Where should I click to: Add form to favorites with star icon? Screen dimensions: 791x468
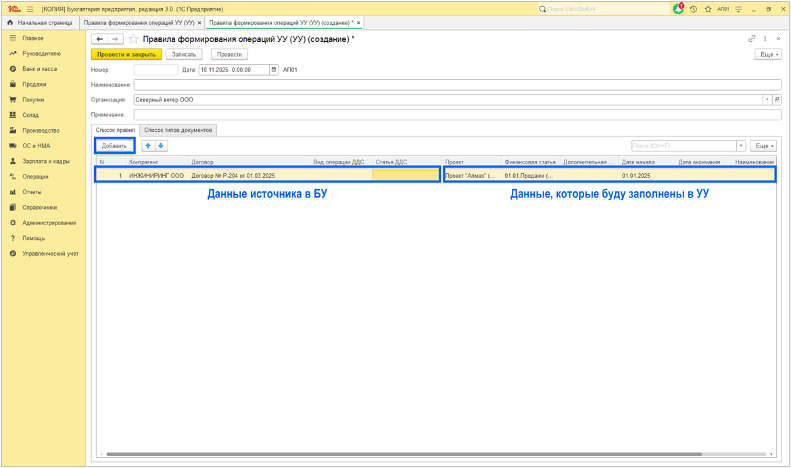click(133, 39)
